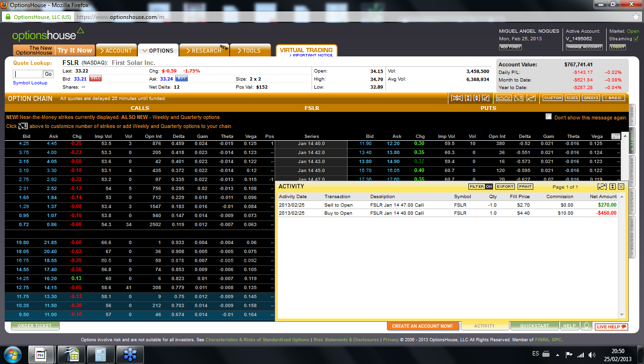Click the customize strikes icon in the NEW message
This screenshot has width=644, height=364.
[23, 126]
